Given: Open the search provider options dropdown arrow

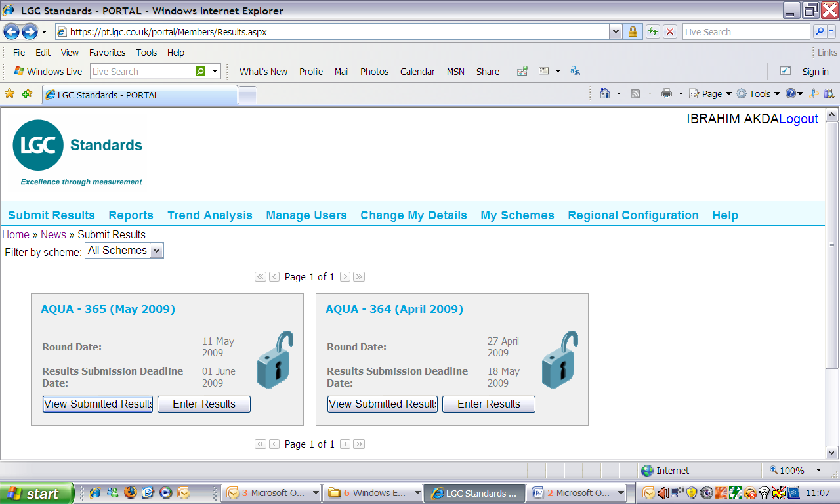Looking at the screenshot, I should click(x=832, y=31).
